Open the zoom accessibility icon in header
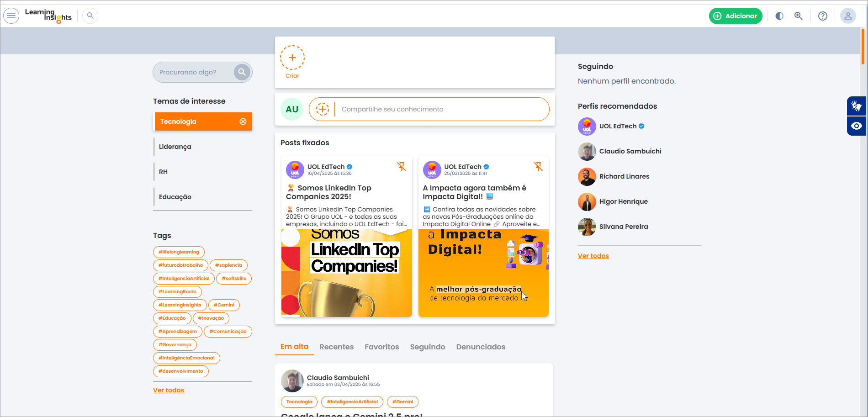Screen dimensions: 868x417 click(x=799, y=16)
